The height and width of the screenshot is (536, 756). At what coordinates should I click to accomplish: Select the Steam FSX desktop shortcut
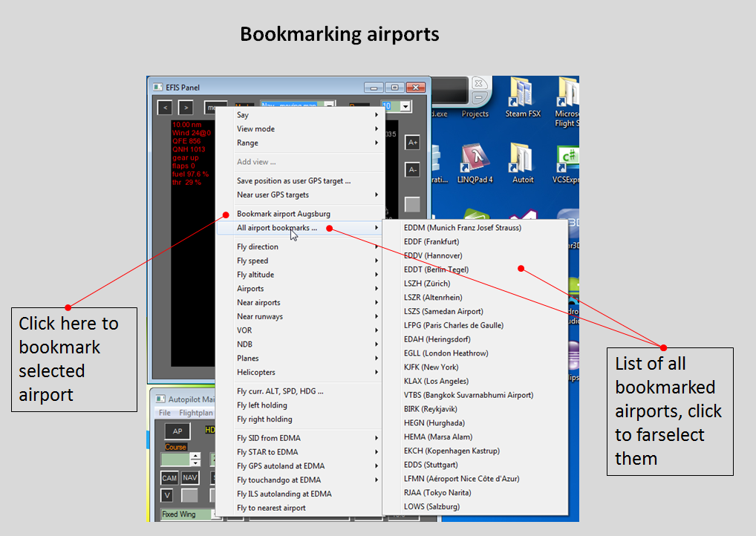[x=523, y=98]
